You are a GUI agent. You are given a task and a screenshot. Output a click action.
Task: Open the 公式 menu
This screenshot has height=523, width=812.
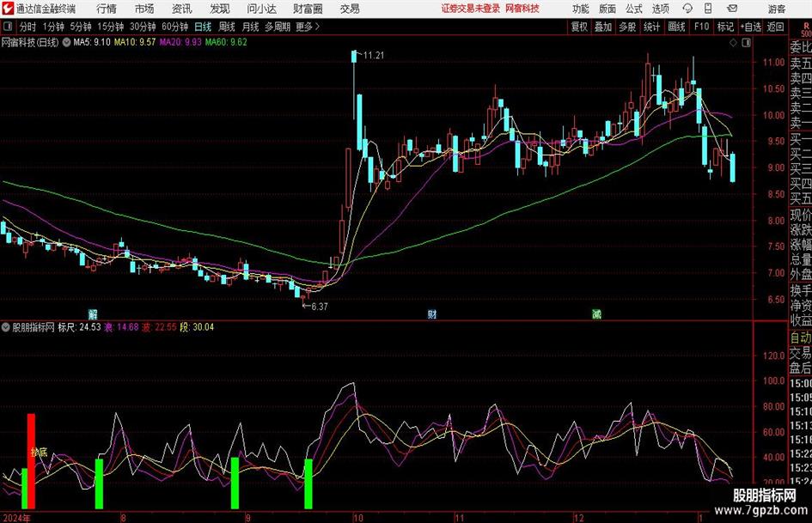pos(633,9)
